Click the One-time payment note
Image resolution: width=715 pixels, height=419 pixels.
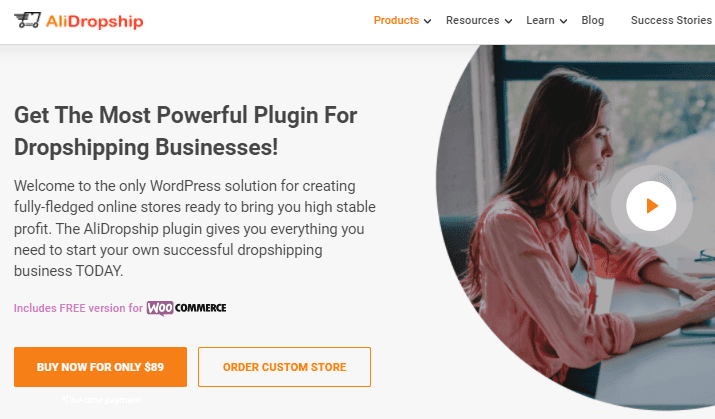coord(101,400)
